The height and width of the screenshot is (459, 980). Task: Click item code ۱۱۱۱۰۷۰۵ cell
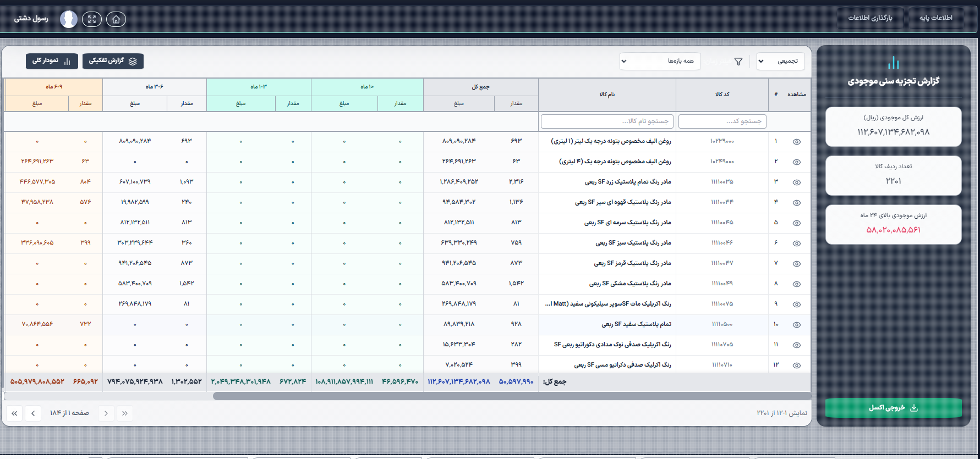(722, 345)
